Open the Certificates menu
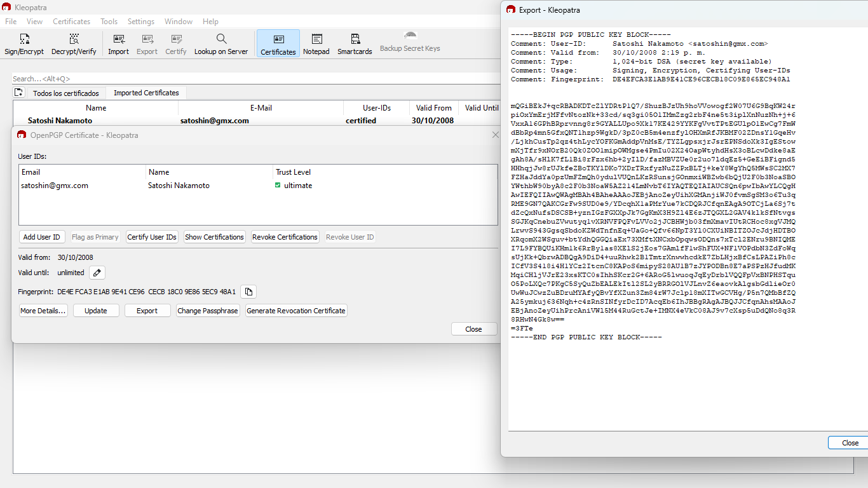868x488 pixels. [x=71, y=22]
